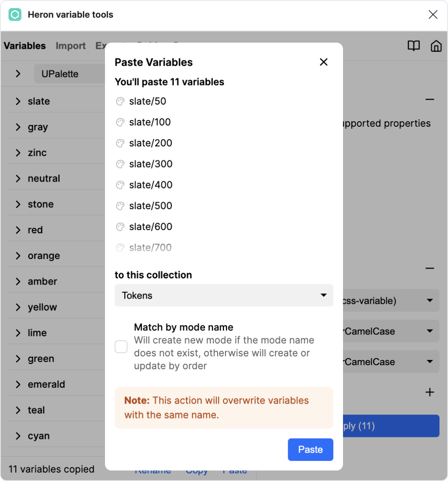The height and width of the screenshot is (481, 448).
Task: Click the palette icon beside slate/200
Action: coord(120,143)
